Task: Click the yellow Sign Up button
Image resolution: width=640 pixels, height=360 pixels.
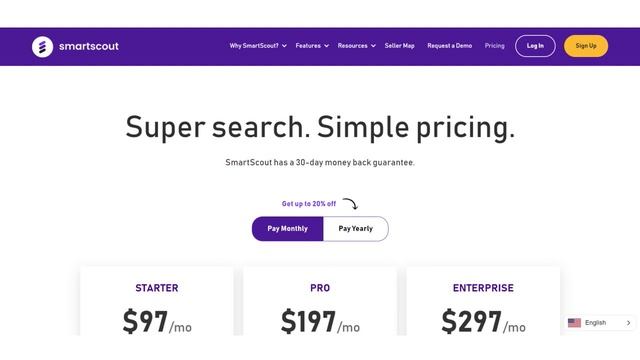Action: click(586, 46)
